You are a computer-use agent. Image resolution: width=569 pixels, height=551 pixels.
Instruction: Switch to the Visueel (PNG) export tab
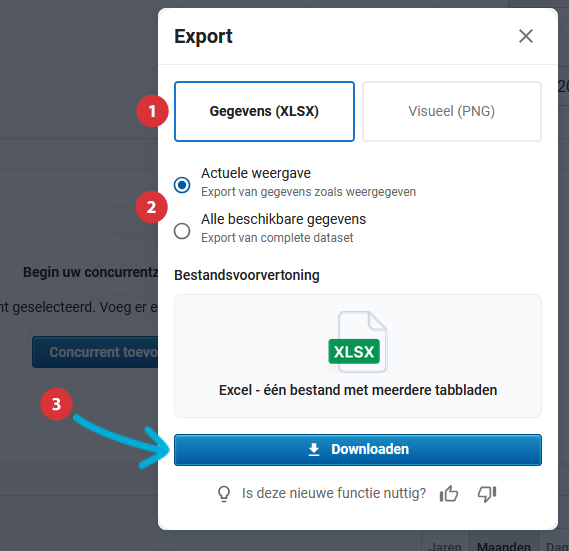click(x=451, y=111)
